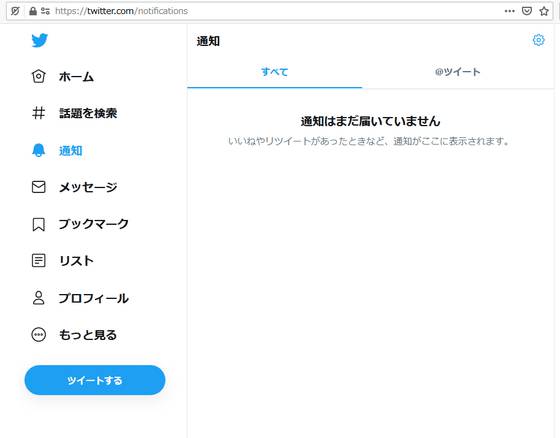Open page actions three-dots menu
This screenshot has width=560, height=438.
coord(510,11)
